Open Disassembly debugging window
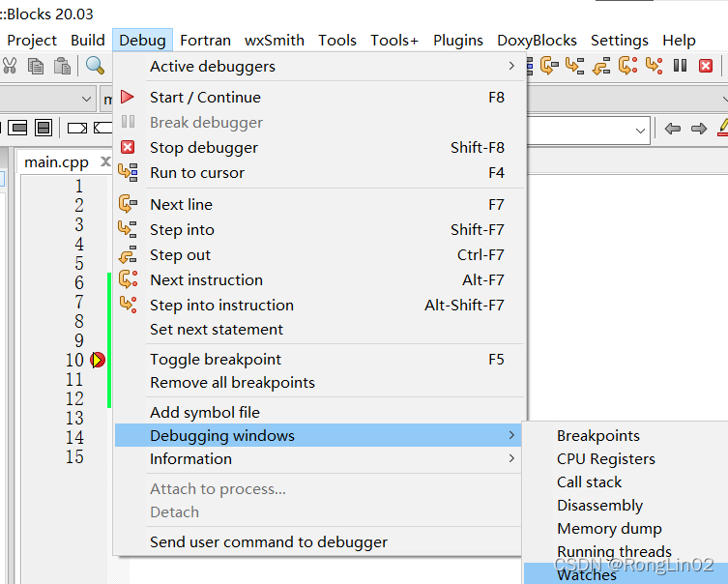Image resolution: width=728 pixels, height=584 pixels. pyautogui.click(x=626, y=505)
